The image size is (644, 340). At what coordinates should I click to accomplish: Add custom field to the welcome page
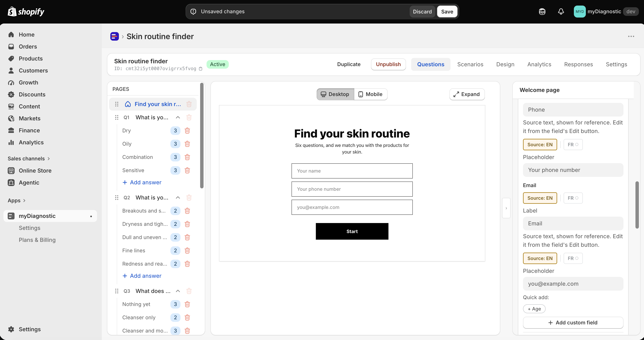click(573, 323)
